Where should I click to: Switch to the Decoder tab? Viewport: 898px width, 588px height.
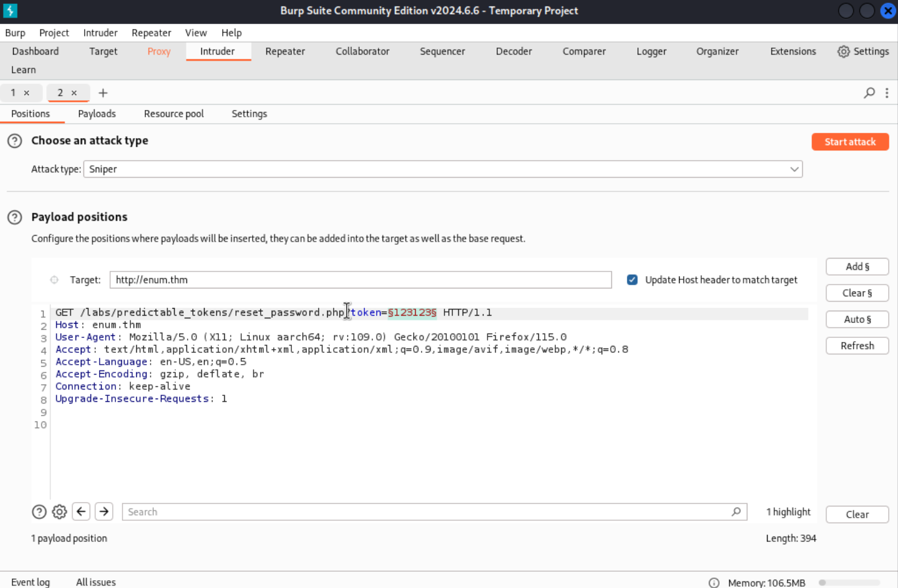514,51
